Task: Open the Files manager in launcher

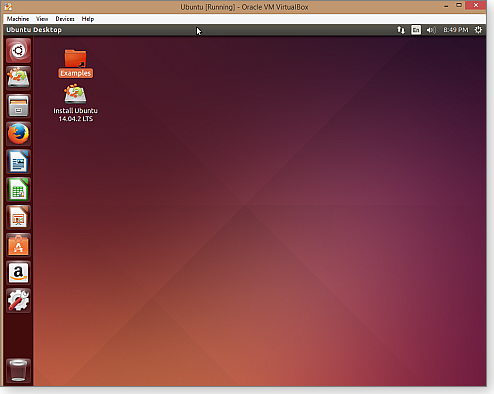Action: (18, 106)
